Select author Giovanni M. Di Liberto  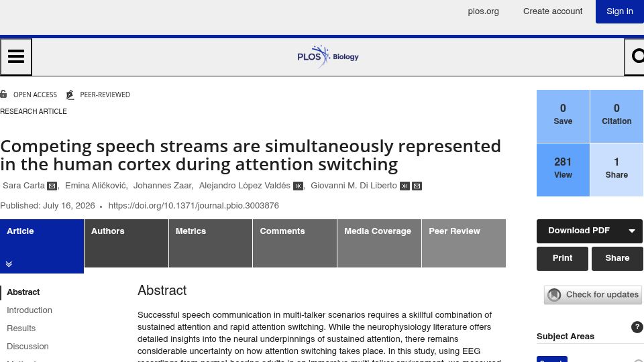coord(354,186)
